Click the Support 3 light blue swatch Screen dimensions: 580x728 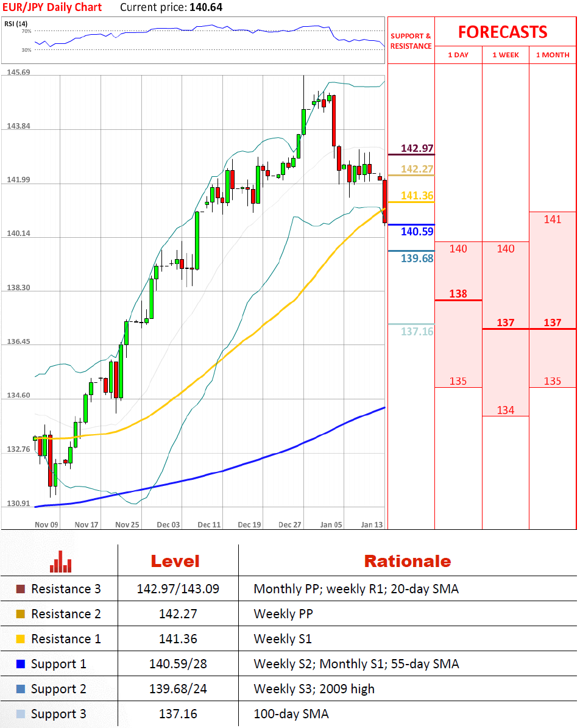(21, 714)
